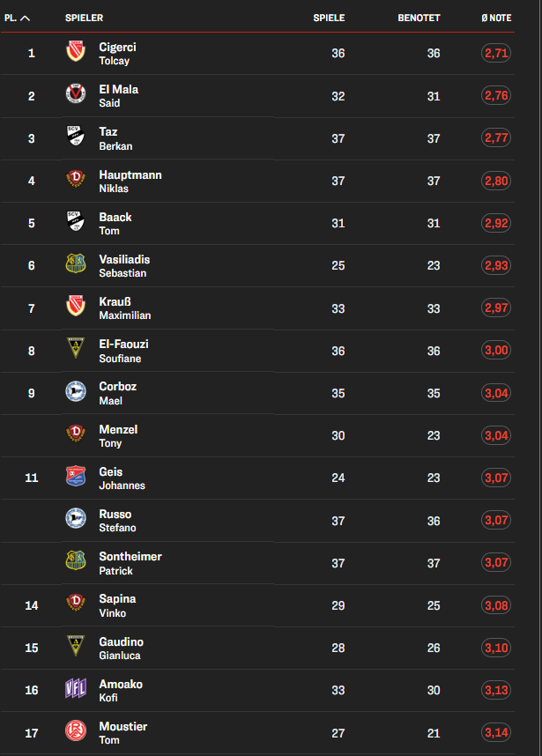Sort the table by Ø NOTE column
542x756 pixels.
coord(496,18)
